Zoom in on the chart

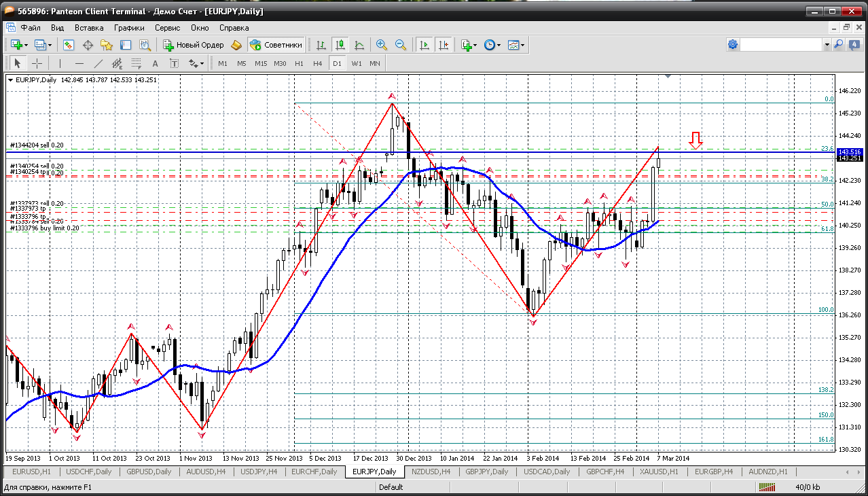[x=382, y=45]
